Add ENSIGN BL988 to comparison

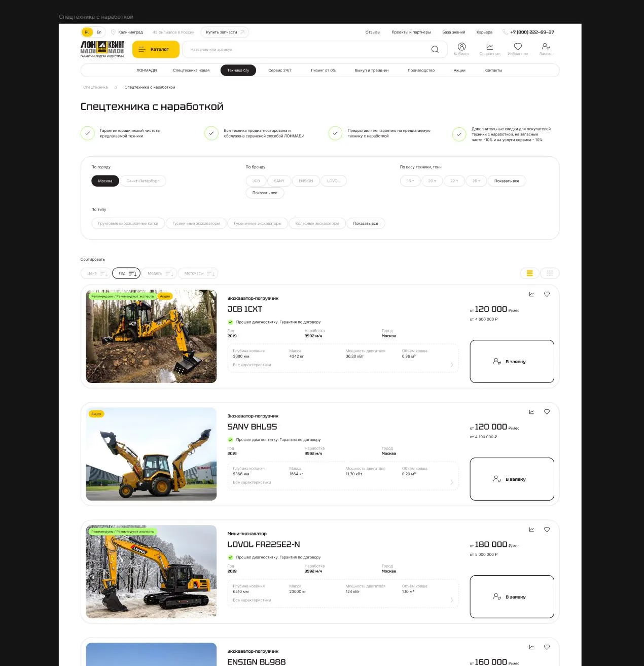[531, 647]
